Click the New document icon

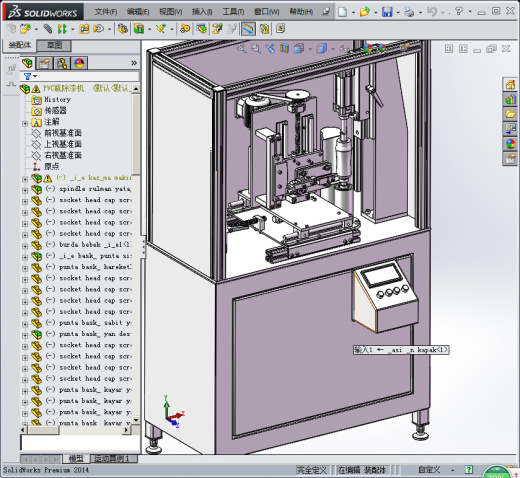[342, 12]
